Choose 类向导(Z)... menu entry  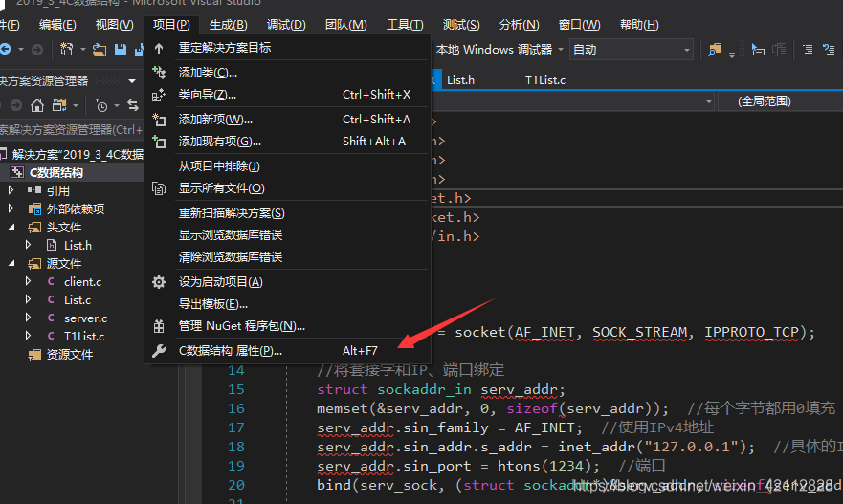point(288,95)
